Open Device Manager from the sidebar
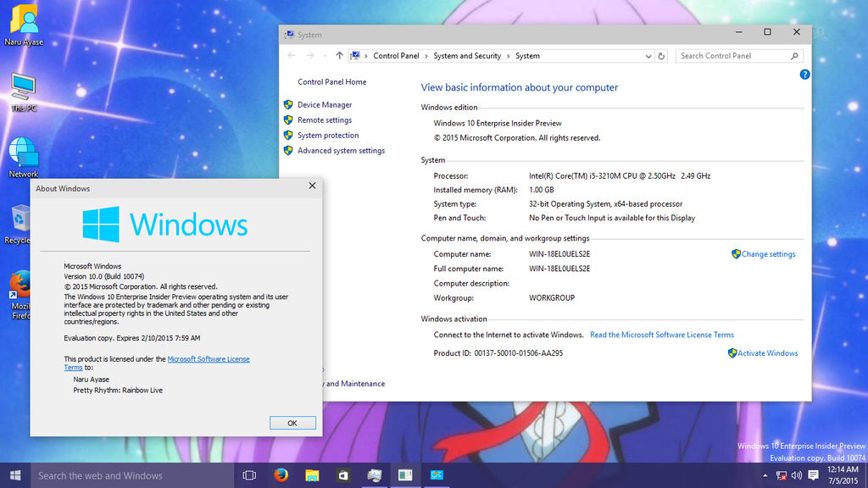 pos(325,104)
